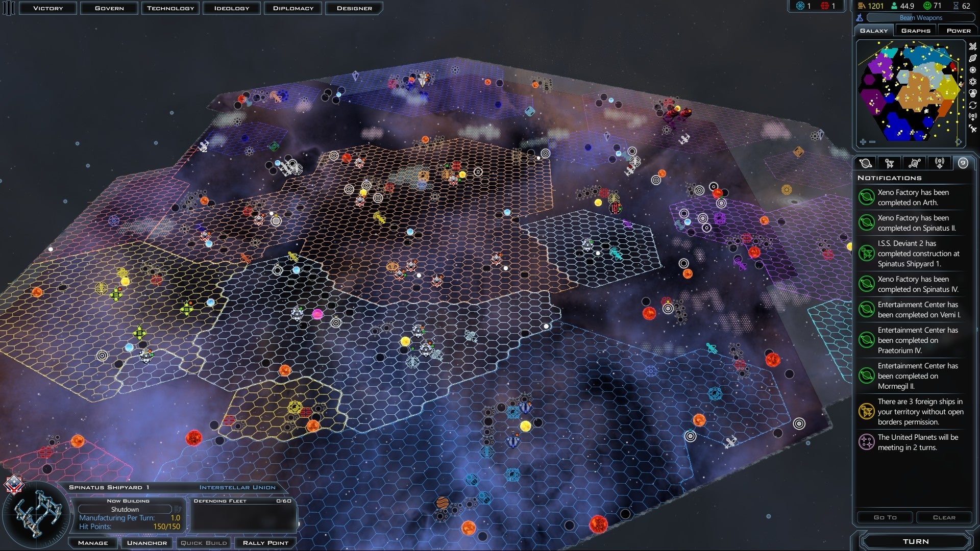
Task: Click I.S.S. Deviant 2 construction notification icon
Action: [867, 254]
